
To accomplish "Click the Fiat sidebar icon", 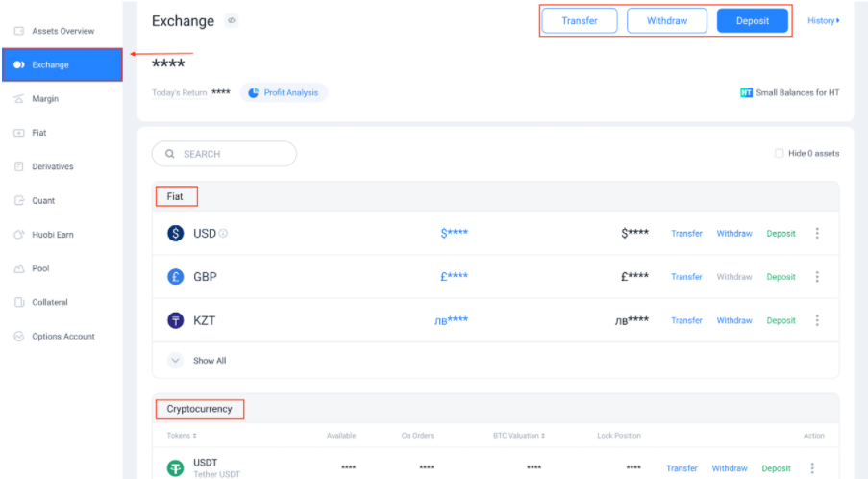I will click(19, 133).
